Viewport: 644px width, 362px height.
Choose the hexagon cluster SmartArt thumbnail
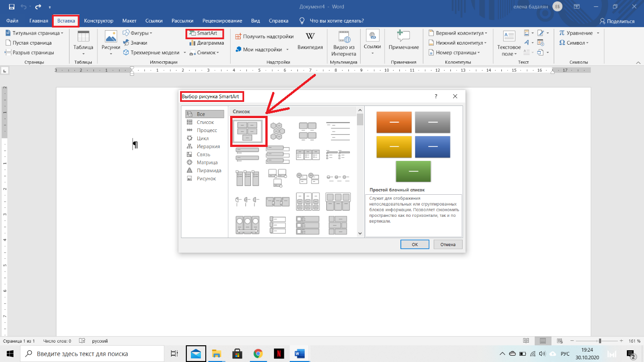coord(277,131)
